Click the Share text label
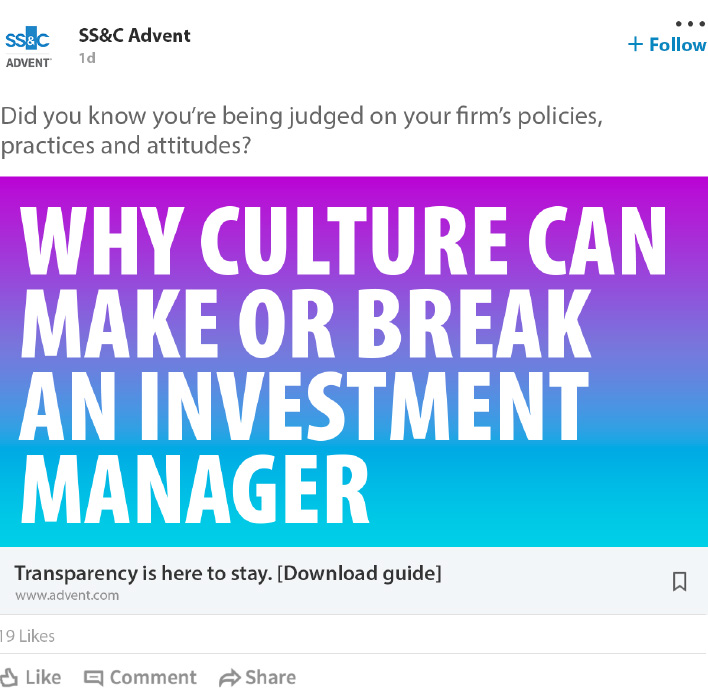 pyautogui.click(x=270, y=677)
